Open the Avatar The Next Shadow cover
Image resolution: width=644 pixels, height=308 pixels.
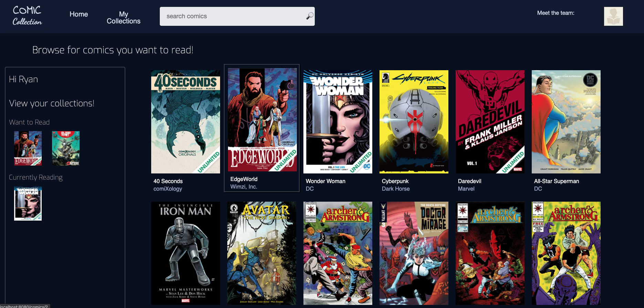(x=262, y=253)
